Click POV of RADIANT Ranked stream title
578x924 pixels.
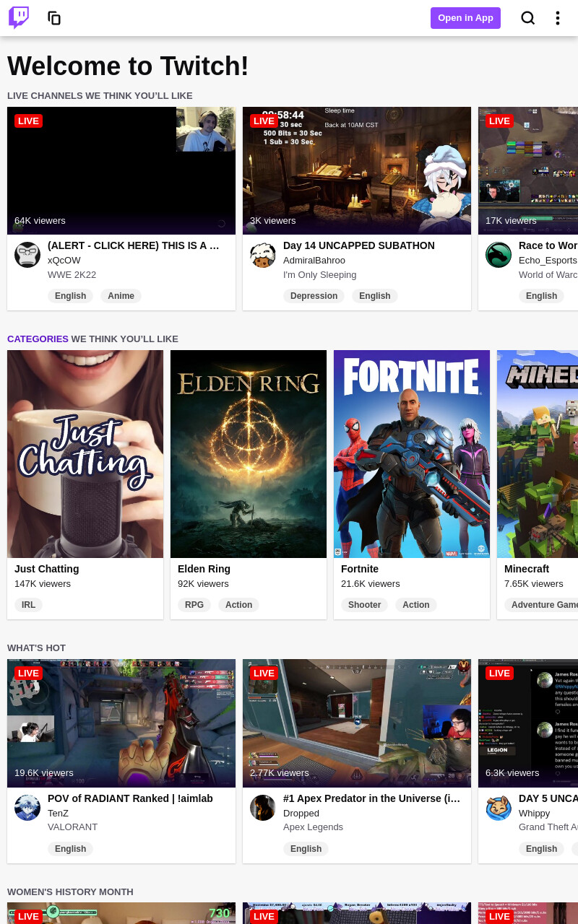130,798
